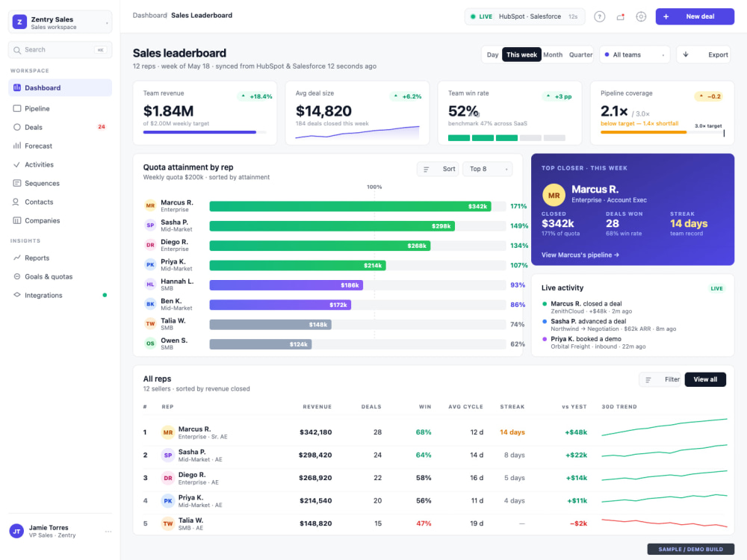The height and width of the screenshot is (560, 747).
Task: Click the Forecast bar-chart icon
Action: [x=17, y=146]
